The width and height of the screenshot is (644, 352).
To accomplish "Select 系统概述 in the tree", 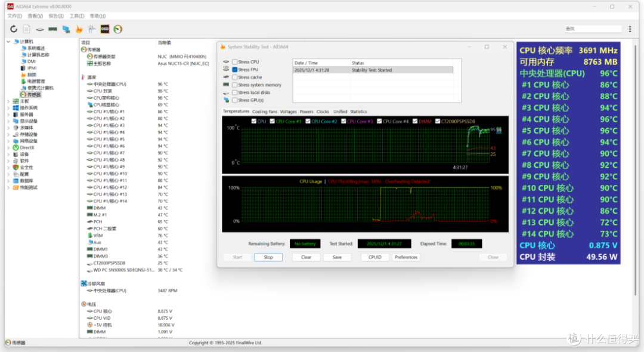I will 36,48.
